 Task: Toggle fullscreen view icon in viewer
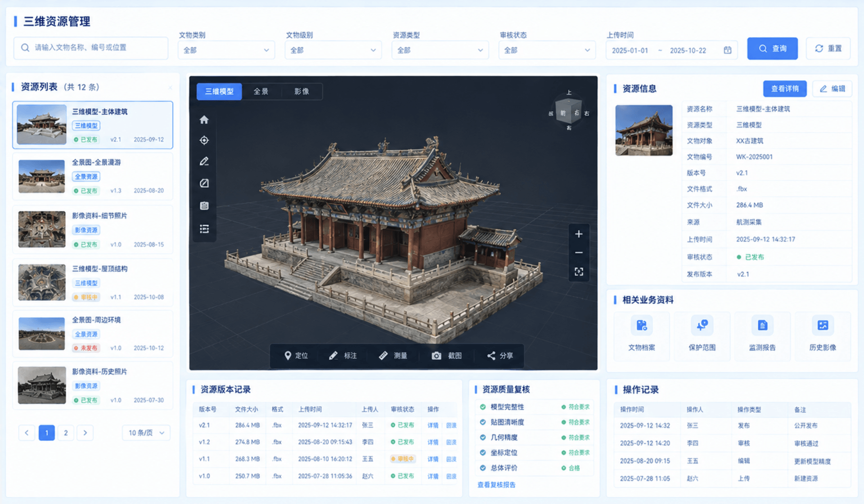point(579,272)
